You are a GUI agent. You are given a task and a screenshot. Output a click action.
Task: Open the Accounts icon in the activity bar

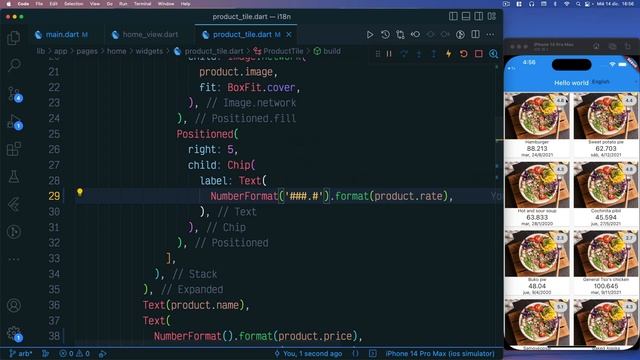pyautogui.click(x=14, y=305)
